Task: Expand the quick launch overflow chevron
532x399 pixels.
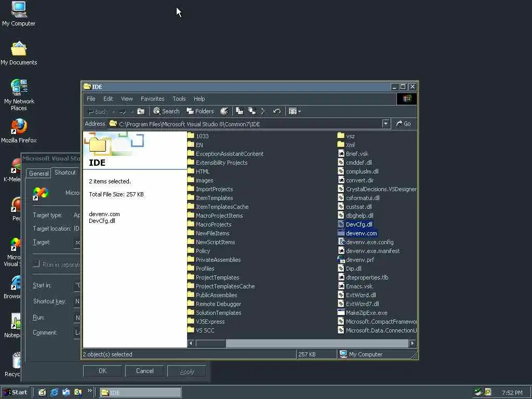Action: [89, 391]
